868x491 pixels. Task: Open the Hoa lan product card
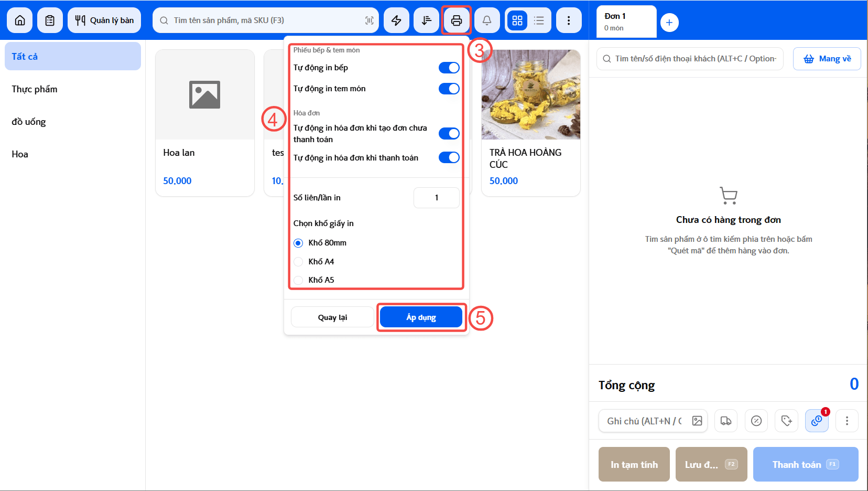coord(205,123)
